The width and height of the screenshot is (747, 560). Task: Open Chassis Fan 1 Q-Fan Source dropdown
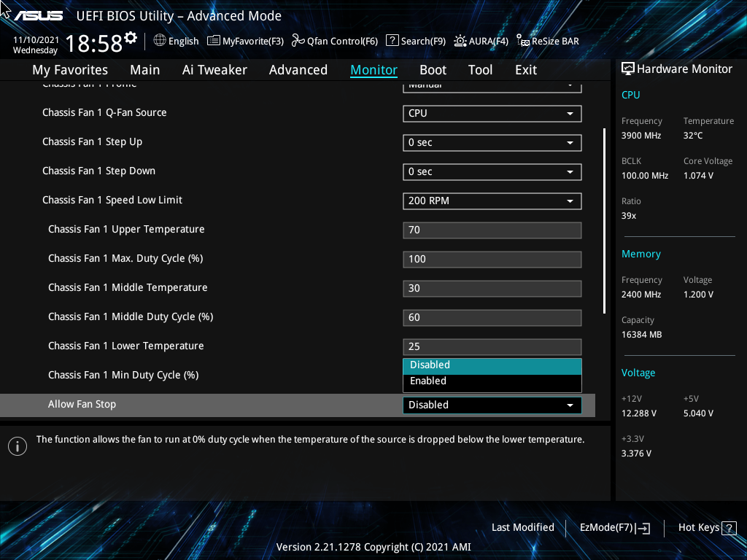point(492,114)
